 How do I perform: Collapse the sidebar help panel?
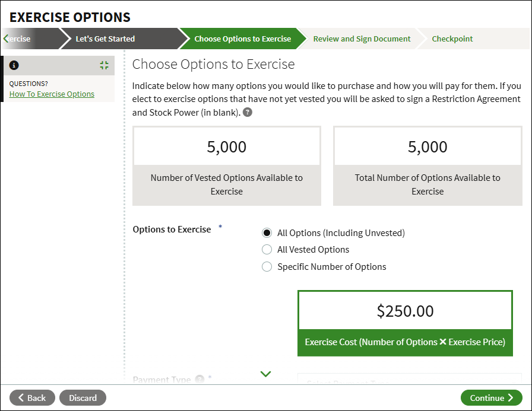[x=104, y=65]
